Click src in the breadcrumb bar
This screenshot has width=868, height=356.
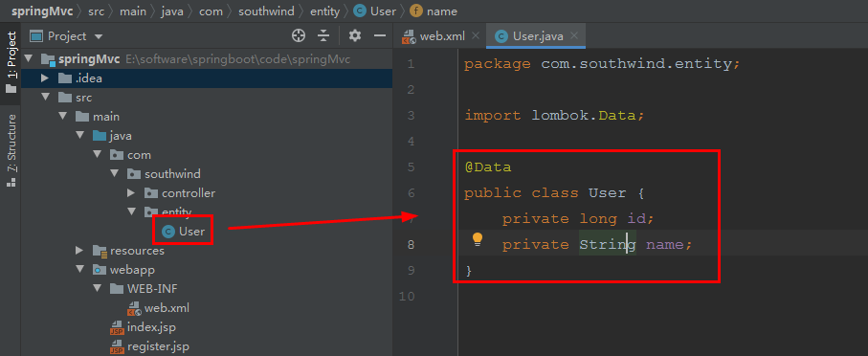click(x=96, y=11)
